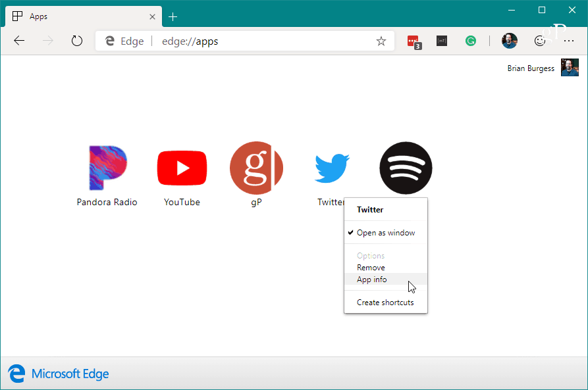Close the Apps tab
The width and height of the screenshot is (588, 390).
[152, 16]
